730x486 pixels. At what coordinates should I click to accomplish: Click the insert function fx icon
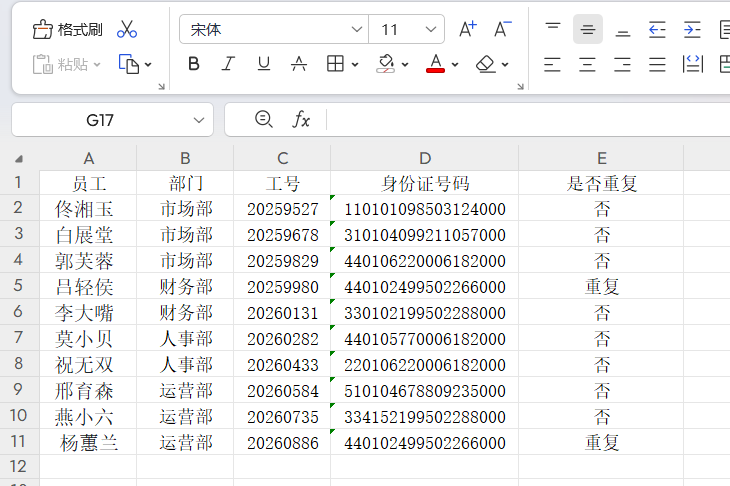click(x=301, y=120)
